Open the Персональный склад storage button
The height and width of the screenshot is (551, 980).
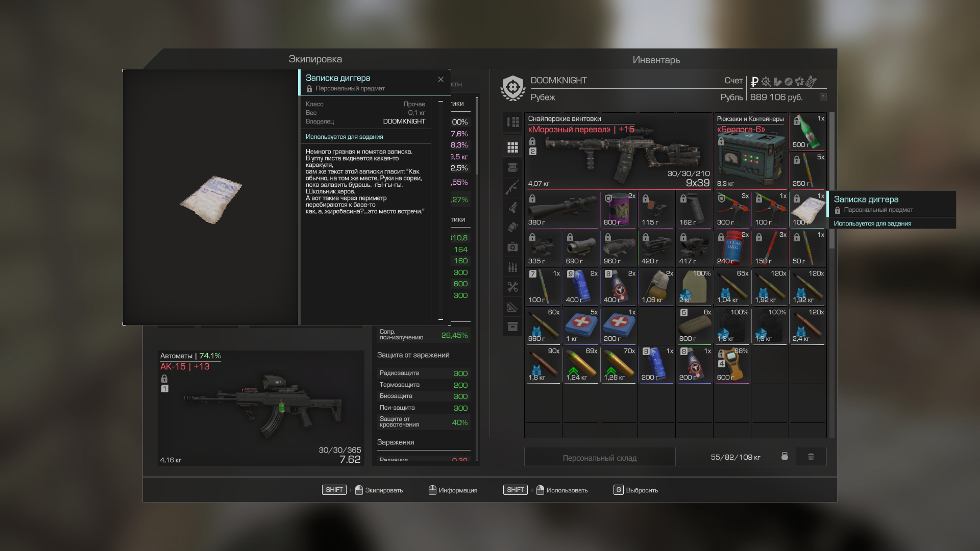(x=600, y=457)
